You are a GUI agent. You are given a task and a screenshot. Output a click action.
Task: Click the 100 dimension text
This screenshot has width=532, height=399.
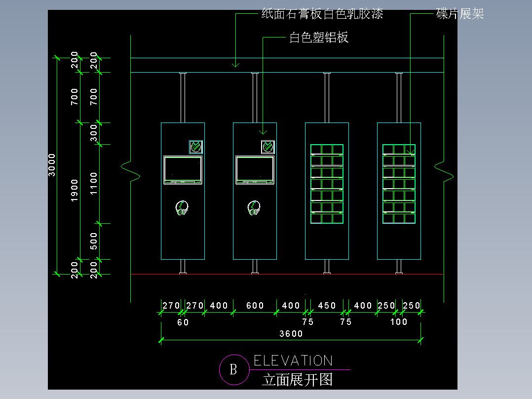pyautogui.click(x=399, y=322)
